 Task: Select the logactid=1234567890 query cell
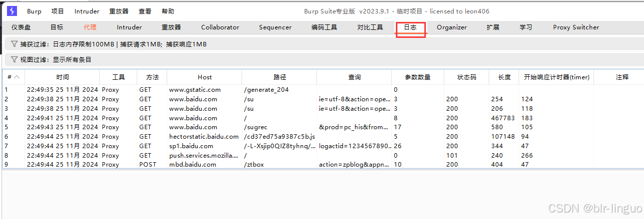point(354,146)
